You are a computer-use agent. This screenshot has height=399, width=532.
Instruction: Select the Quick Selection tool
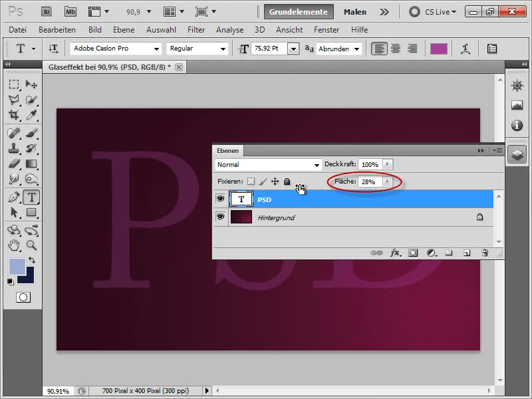pyautogui.click(x=31, y=99)
